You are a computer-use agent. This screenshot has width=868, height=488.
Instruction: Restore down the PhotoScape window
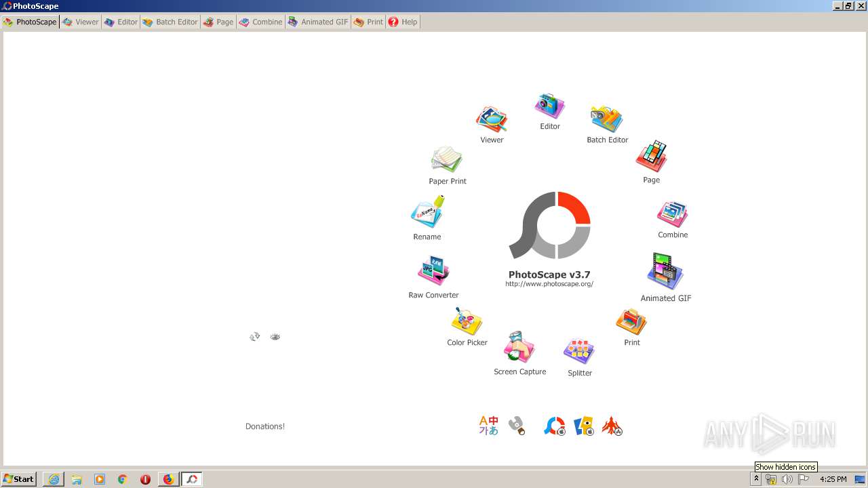pos(848,5)
